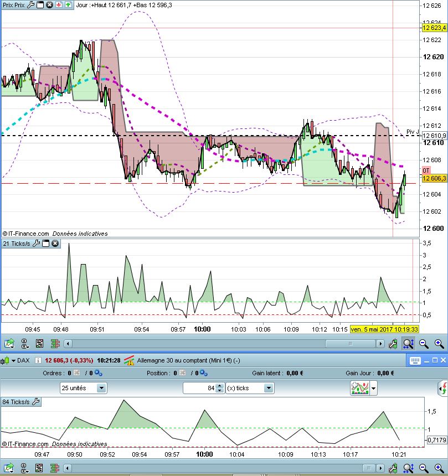This screenshot has height=476, width=448.
Task: Click the DAX ticker name
Action: pos(23,360)
